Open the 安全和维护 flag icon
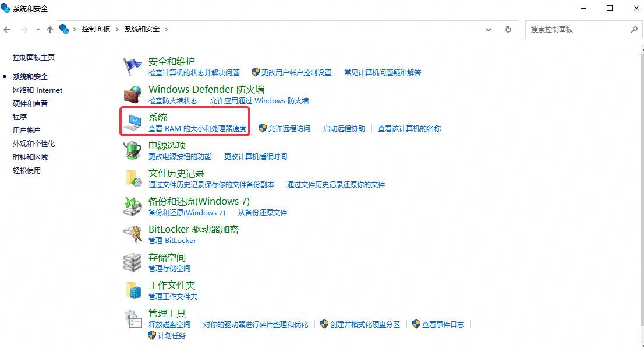 tap(132, 66)
